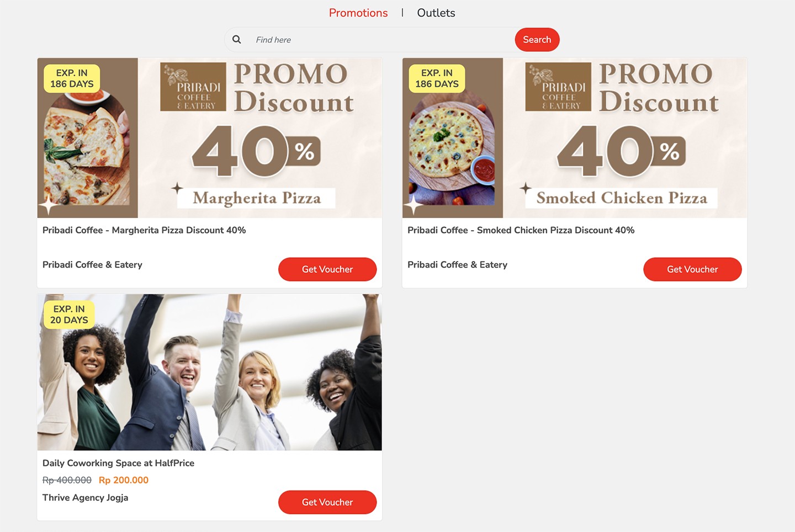Switch to the Outlets tab
This screenshot has height=532, width=795.
click(x=436, y=13)
